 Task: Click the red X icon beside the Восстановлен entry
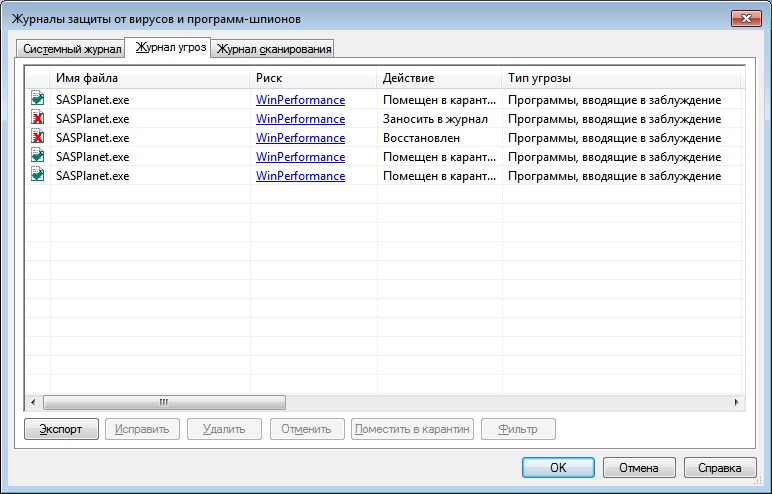click(x=37, y=137)
